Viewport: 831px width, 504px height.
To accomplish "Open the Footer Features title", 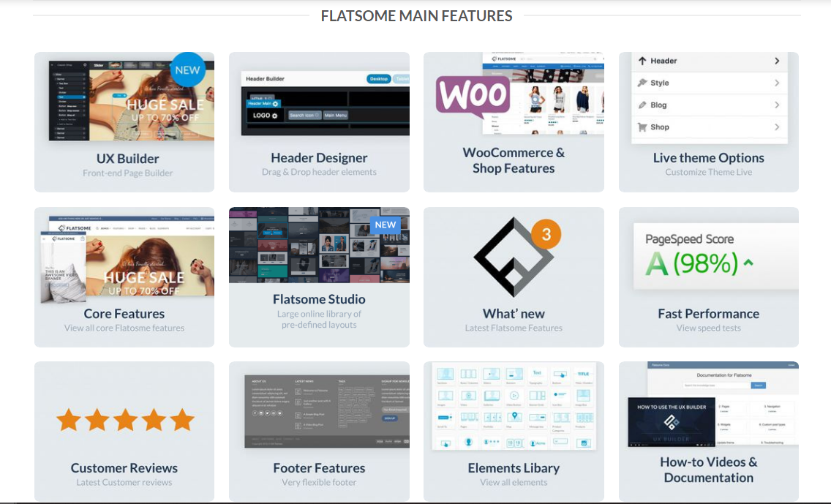I will pyautogui.click(x=319, y=468).
